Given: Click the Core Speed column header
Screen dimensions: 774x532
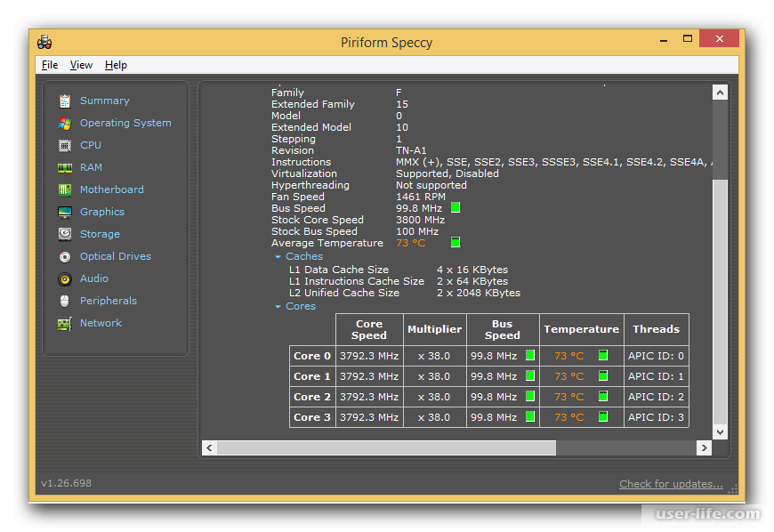Looking at the screenshot, I should [x=369, y=330].
